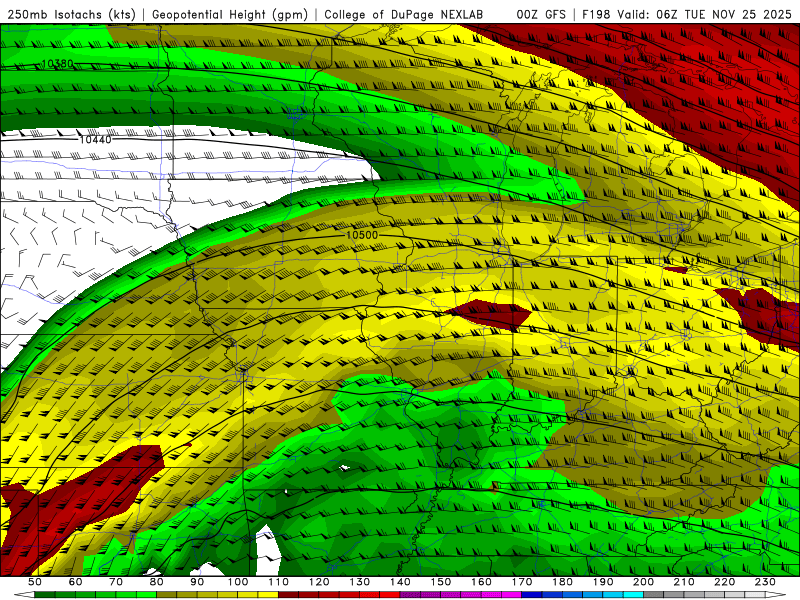
Task: Click the 10380 height contour label
Action: (57, 64)
